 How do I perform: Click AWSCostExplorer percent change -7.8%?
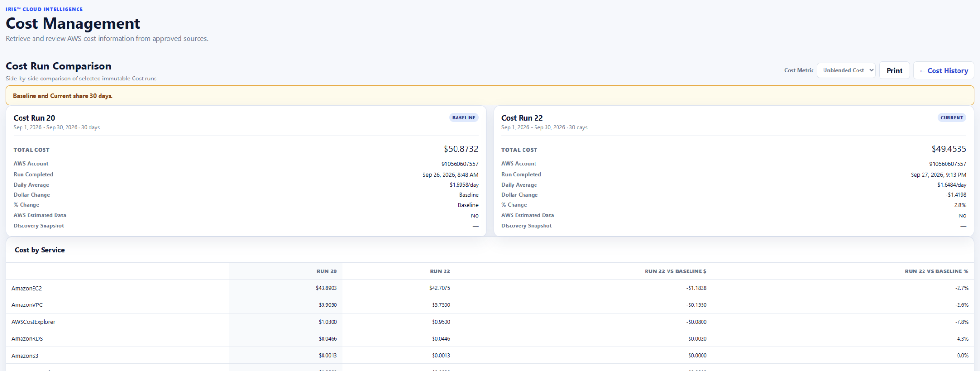click(x=962, y=322)
